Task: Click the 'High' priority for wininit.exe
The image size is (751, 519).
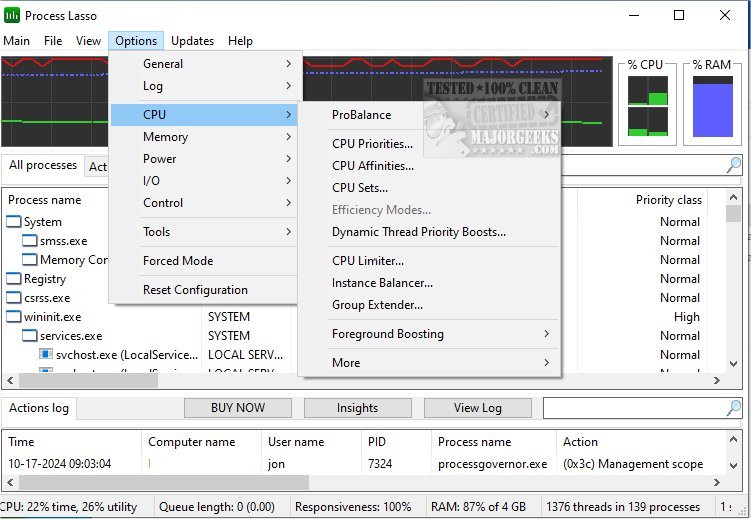Action: [x=686, y=317]
